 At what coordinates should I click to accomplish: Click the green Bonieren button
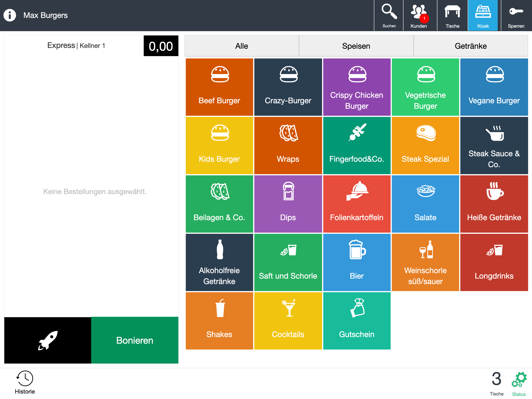pos(135,340)
